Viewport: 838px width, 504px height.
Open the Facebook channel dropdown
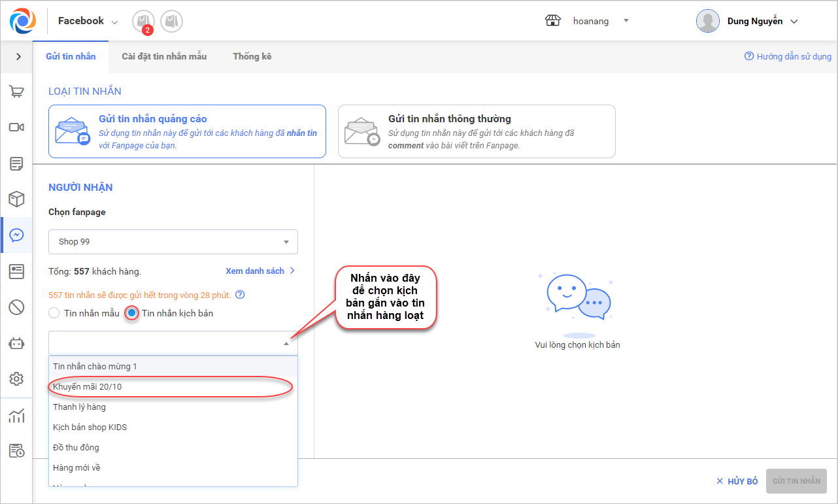[x=88, y=22]
